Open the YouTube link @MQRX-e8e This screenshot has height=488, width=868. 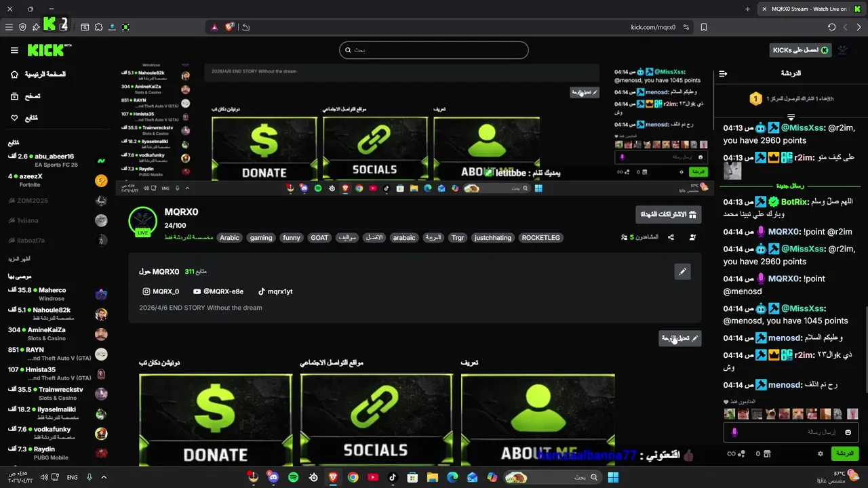click(218, 291)
